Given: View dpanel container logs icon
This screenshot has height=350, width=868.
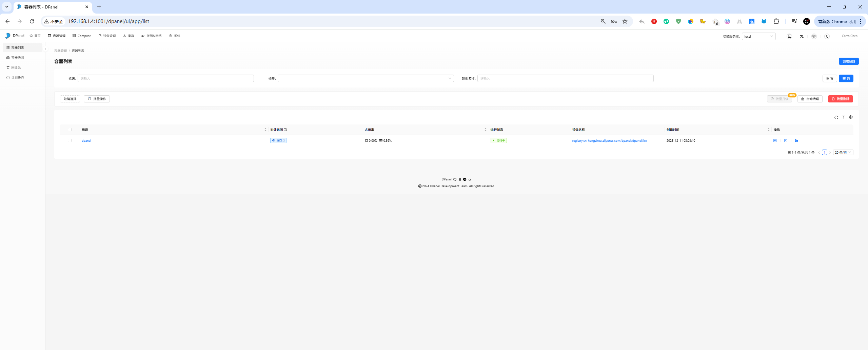Looking at the screenshot, I should tap(775, 141).
